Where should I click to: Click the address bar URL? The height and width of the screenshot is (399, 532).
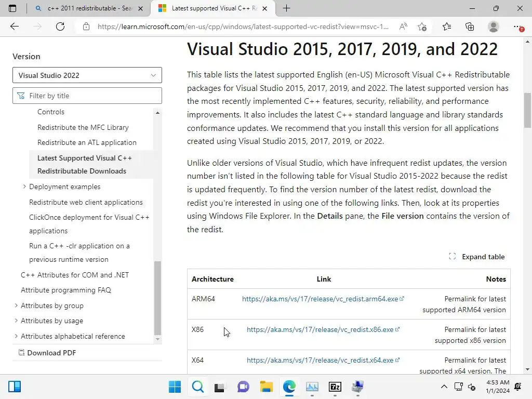point(243,26)
